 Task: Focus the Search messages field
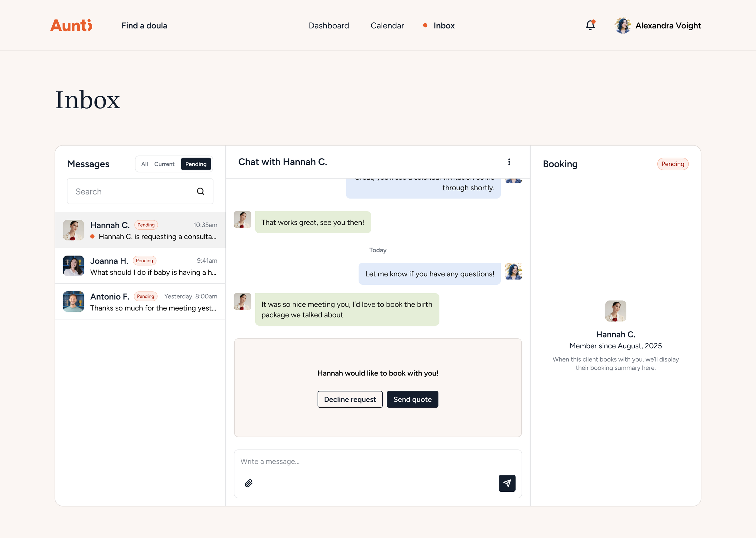coord(140,192)
